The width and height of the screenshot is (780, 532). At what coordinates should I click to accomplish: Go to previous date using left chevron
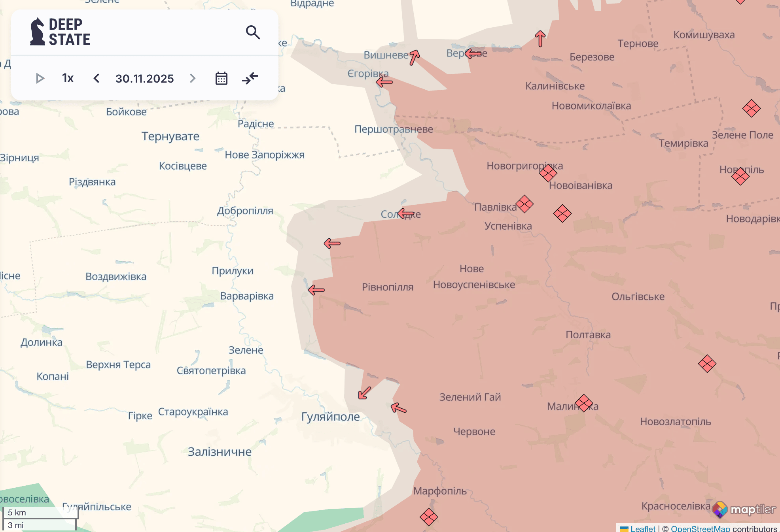point(96,78)
